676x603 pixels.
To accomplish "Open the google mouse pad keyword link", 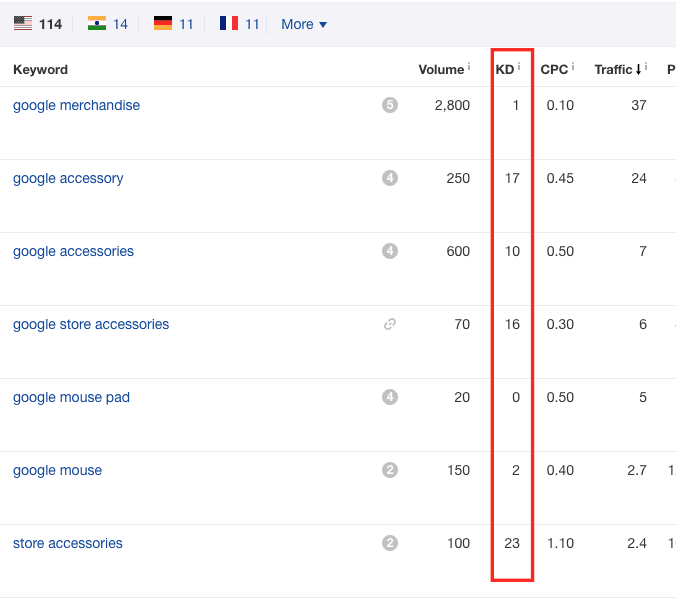I will coord(71,397).
